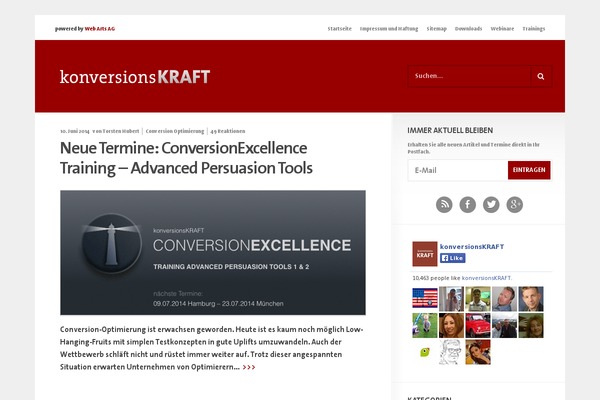Click the Web Arts AG link
Screen dimensions: 600x400
[x=99, y=29]
